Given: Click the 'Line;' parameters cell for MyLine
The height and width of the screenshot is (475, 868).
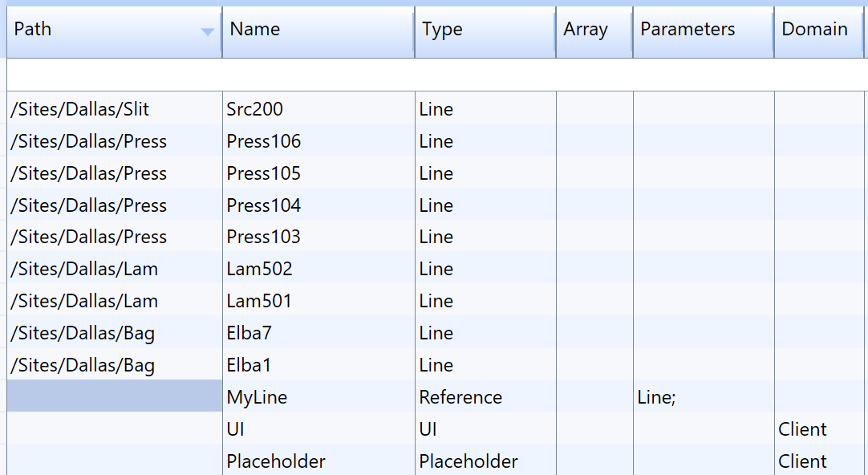Looking at the screenshot, I should click(x=656, y=397).
